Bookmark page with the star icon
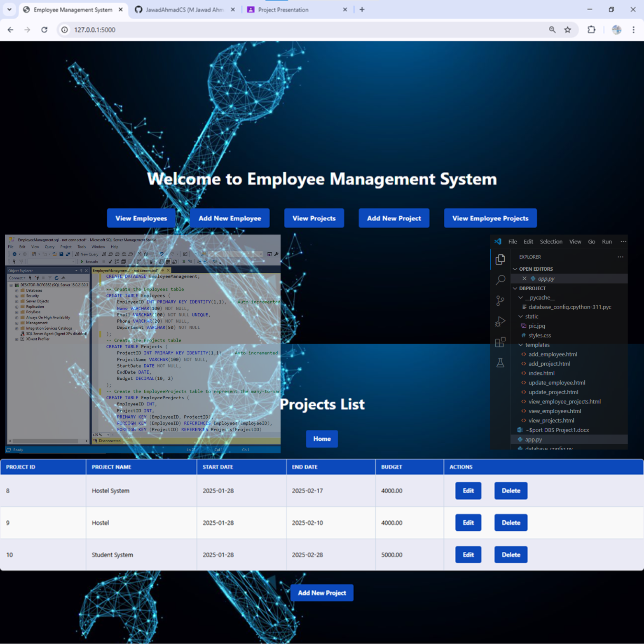Screen dimensions: 644x644 [567, 30]
